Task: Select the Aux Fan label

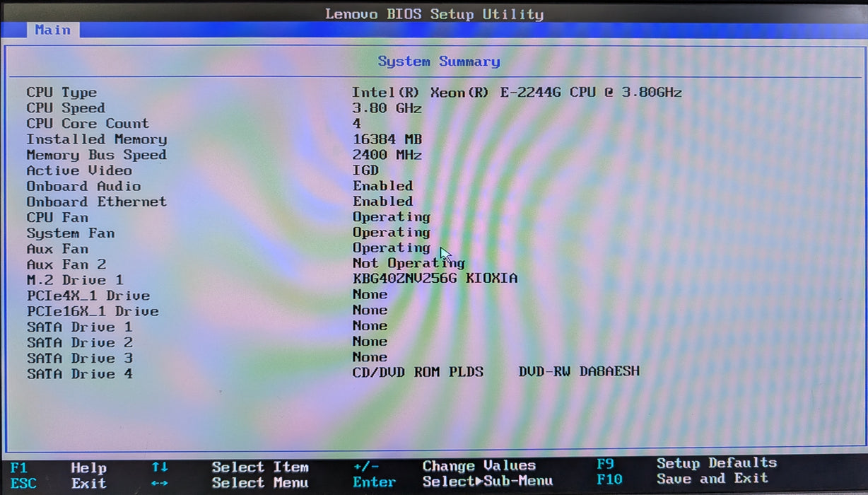Action: click(x=57, y=249)
